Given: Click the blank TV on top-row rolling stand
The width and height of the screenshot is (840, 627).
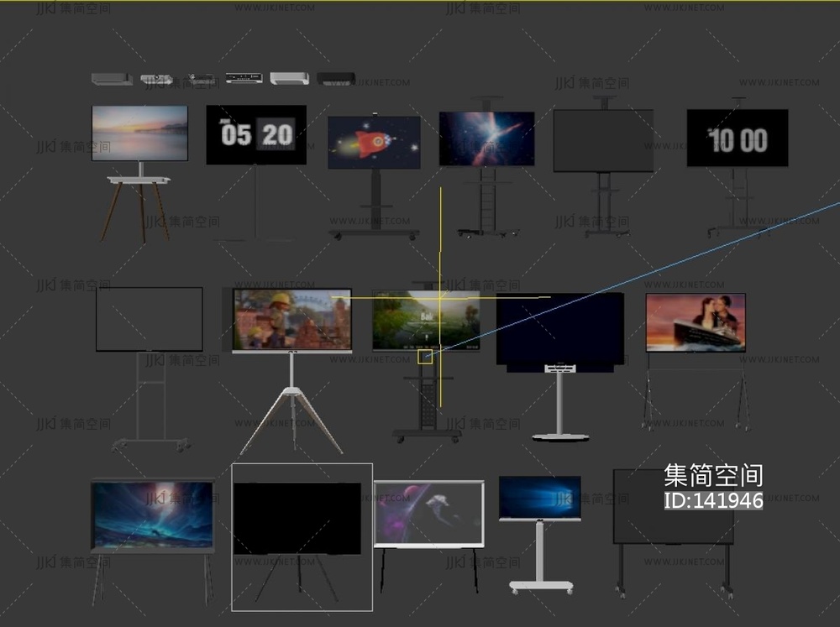Looking at the screenshot, I should (603, 140).
